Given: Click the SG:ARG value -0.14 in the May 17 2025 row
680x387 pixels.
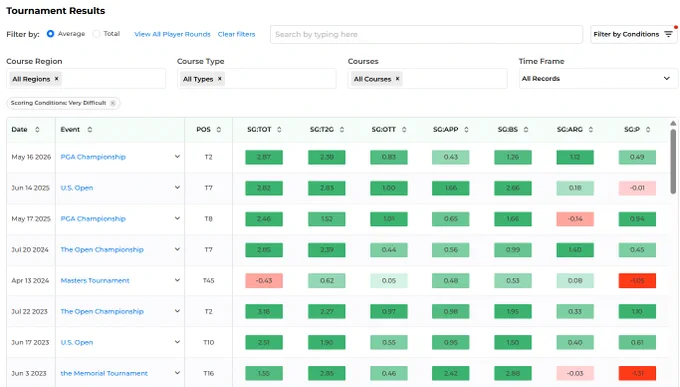Looking at the screenshot, I should pyautogui.click(x=575, y=219).
